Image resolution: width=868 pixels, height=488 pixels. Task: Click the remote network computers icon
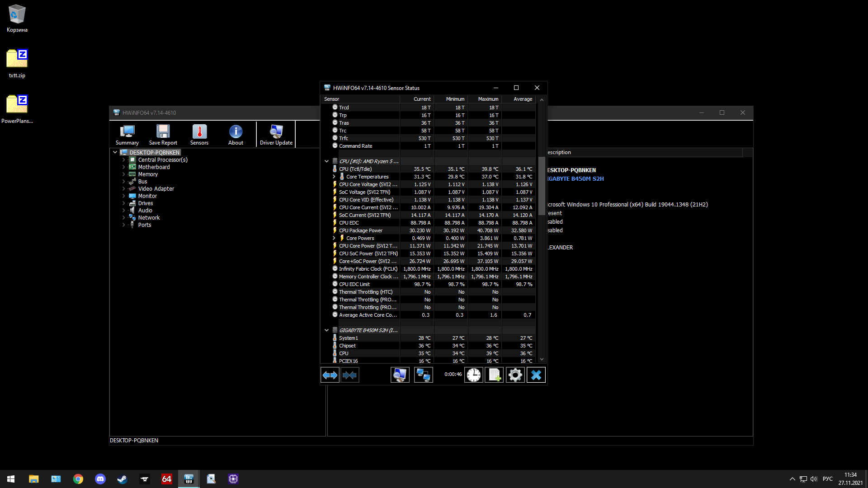coord(423,375)
